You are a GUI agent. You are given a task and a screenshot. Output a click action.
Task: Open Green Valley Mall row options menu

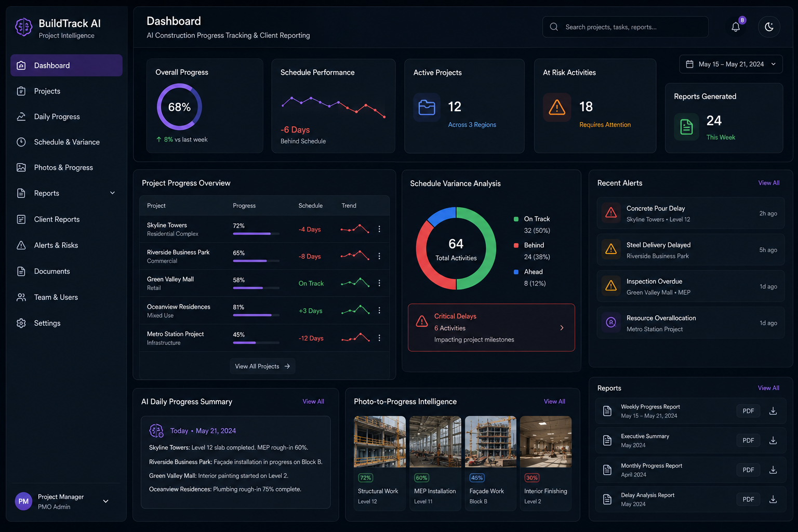(379, 283)
